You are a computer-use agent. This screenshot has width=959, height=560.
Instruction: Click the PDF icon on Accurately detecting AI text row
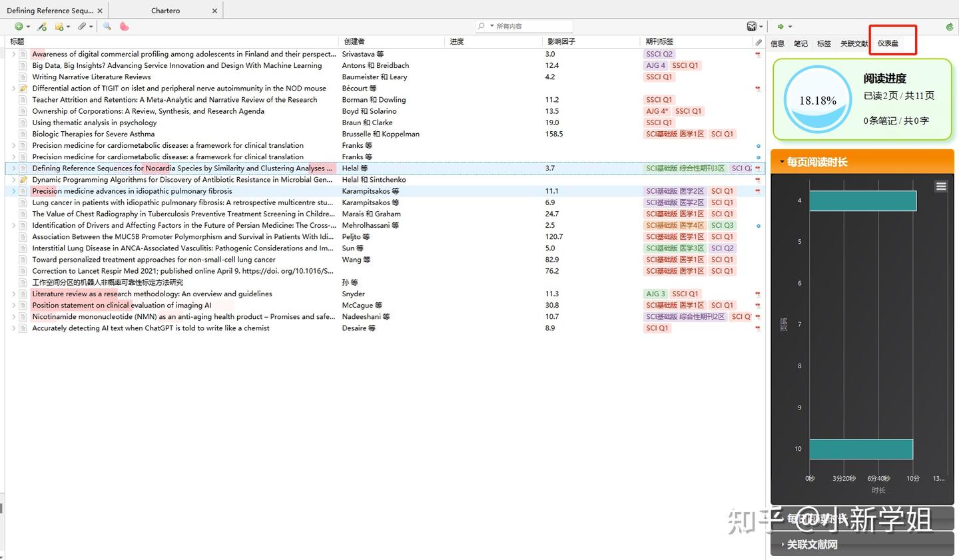point(758,328)
